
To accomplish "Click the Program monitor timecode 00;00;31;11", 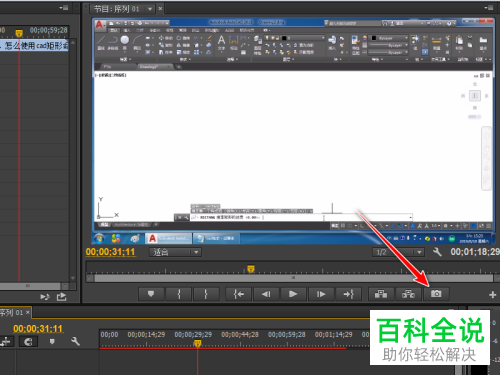I will [110, 252].
